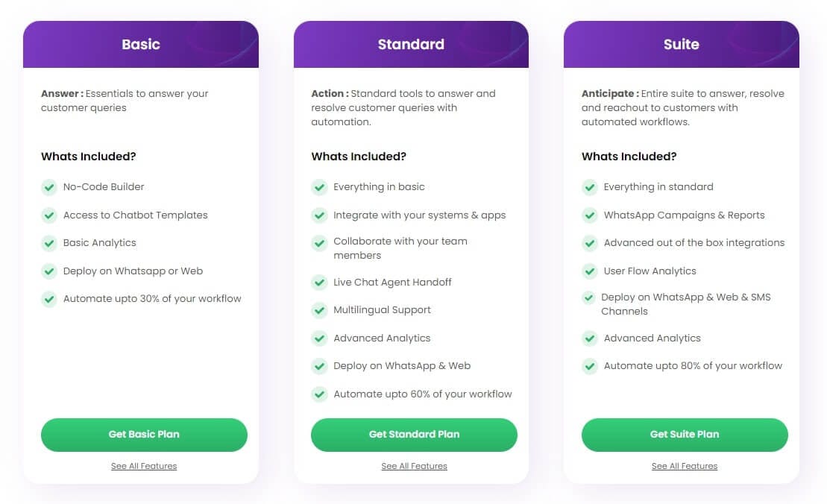Open See All Features under Basic plan
This screenshot has height=504, width=827.
coord(144,466)
